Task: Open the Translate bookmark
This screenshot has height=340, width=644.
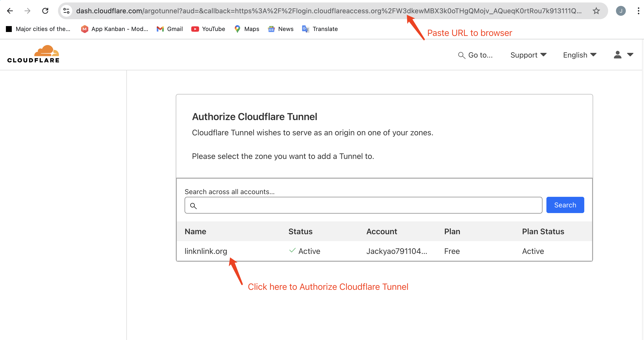Action: point(320,29)
